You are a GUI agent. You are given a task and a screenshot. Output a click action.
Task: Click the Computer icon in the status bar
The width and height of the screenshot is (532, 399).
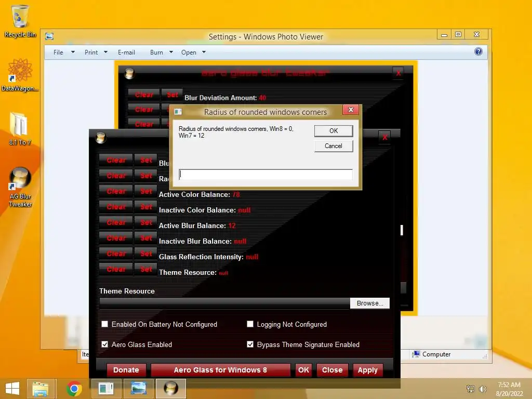[416, 354]
